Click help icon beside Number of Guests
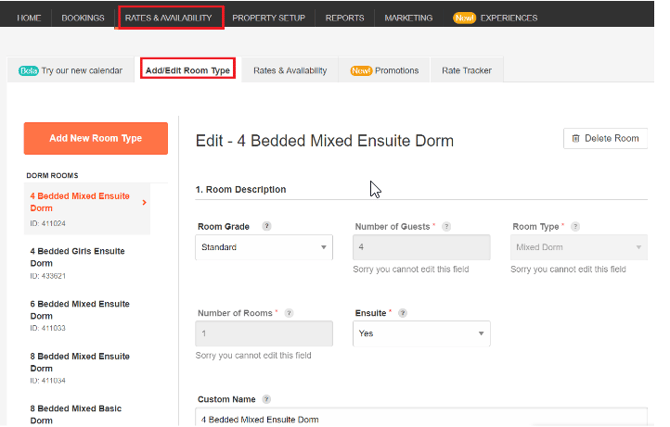 (446, 227)
